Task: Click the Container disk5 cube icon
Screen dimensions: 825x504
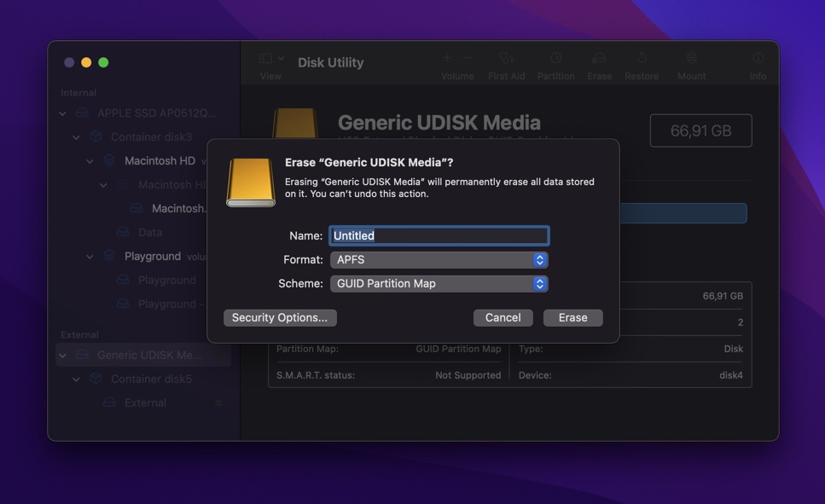Action: [96, 379]
